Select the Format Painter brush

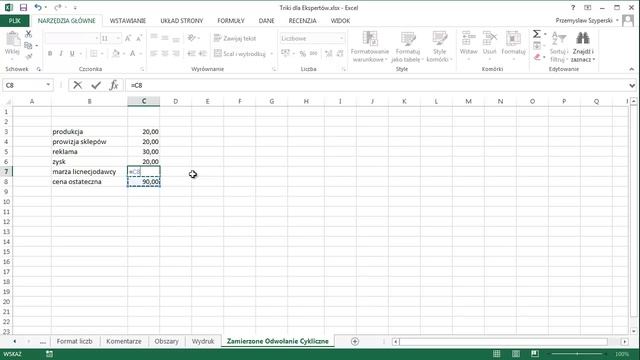click(28, 56)
